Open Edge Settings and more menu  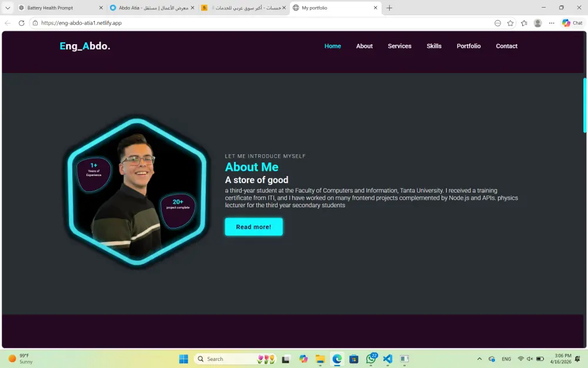tap(552, 23)
